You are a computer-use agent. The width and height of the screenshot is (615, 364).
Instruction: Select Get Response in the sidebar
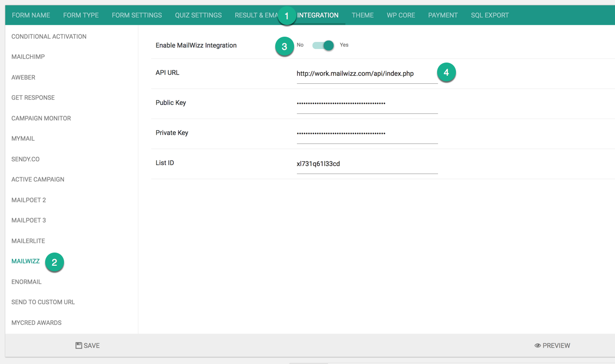pos(33,98)
